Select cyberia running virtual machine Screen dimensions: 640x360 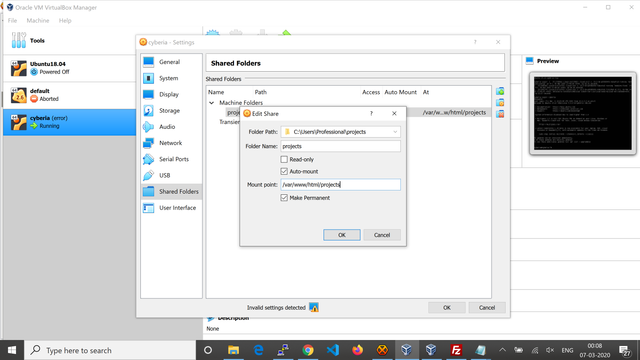coord(69,122)
